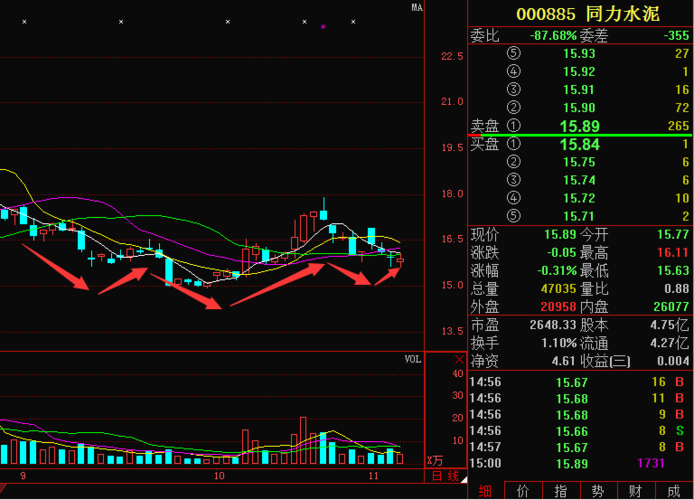Viewport: 694px width, 500px height.
Task: Click the 22.5 price axis label
Action: click(452, 56)
